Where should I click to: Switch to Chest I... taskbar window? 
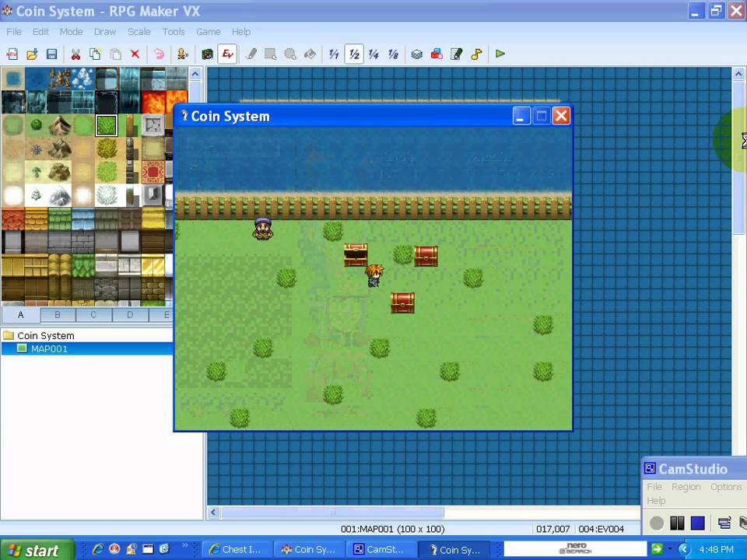tap(237, 550)
